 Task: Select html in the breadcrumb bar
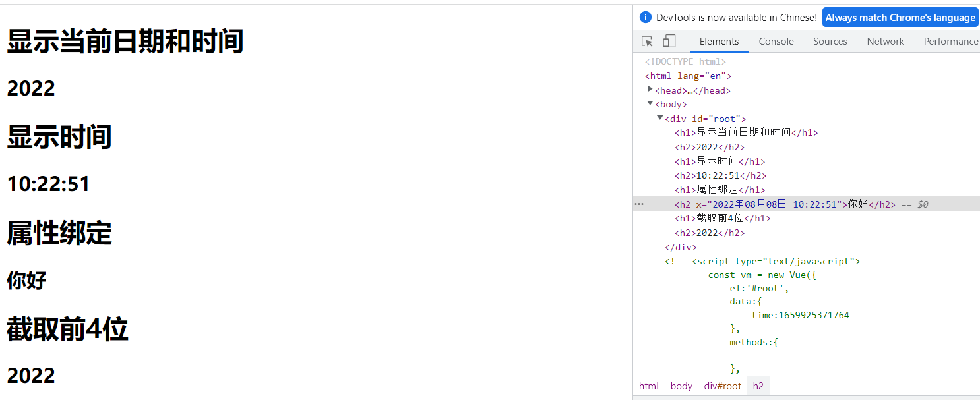tap(649, 386)
